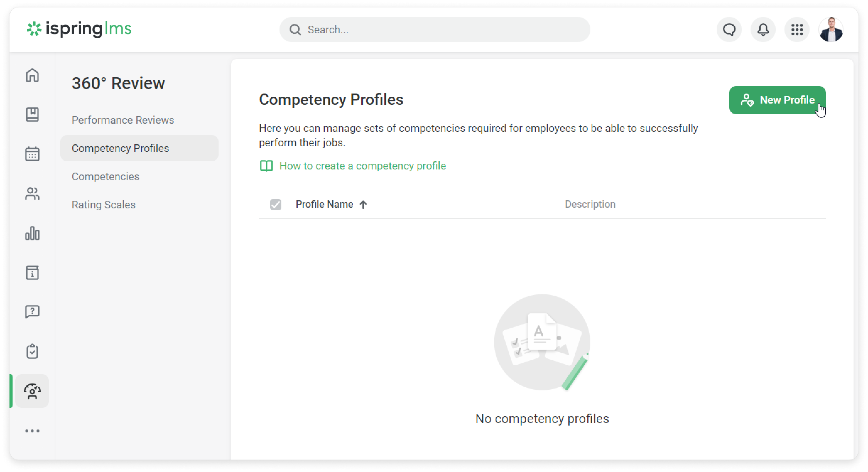Open the calendar icon in sidebar
868x472 pixels.
pos(32,154)
